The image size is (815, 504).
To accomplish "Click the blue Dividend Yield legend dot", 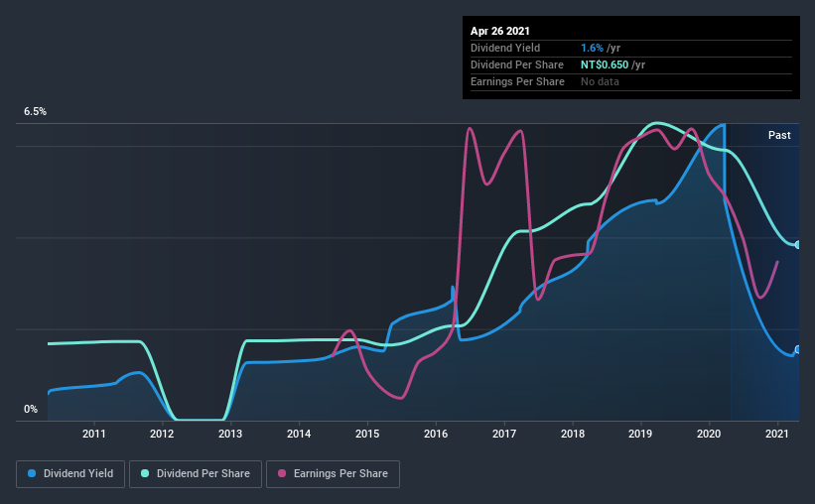I will (32, 473).
